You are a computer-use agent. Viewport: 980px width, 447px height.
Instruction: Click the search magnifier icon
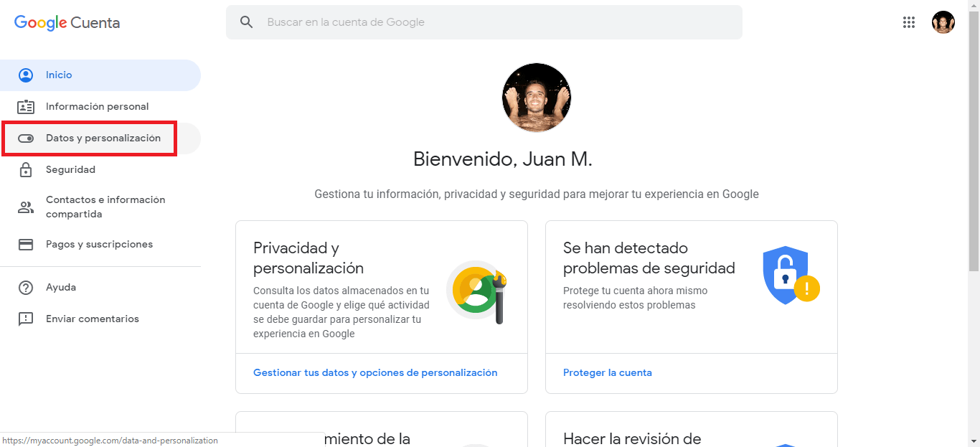click(x=247, y=22)
